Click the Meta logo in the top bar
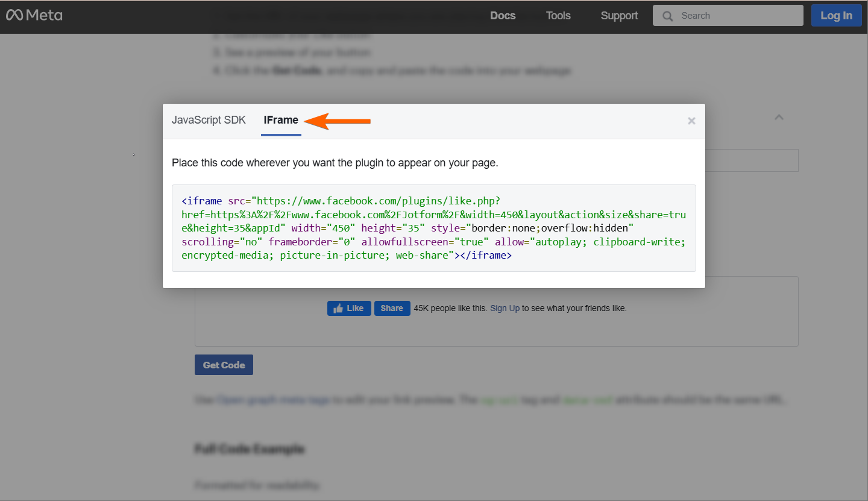 pyautogui.click(x=34, y=15)
